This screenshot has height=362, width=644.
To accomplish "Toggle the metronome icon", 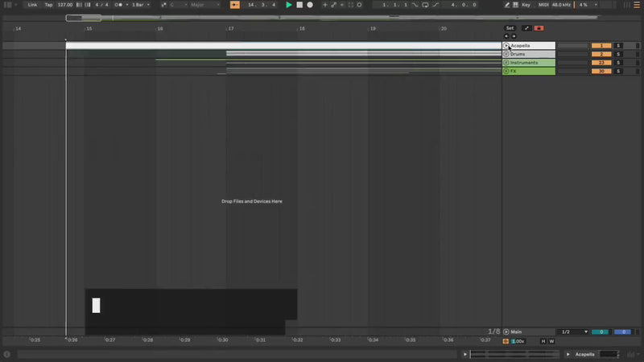I will [x=118, y=5].
